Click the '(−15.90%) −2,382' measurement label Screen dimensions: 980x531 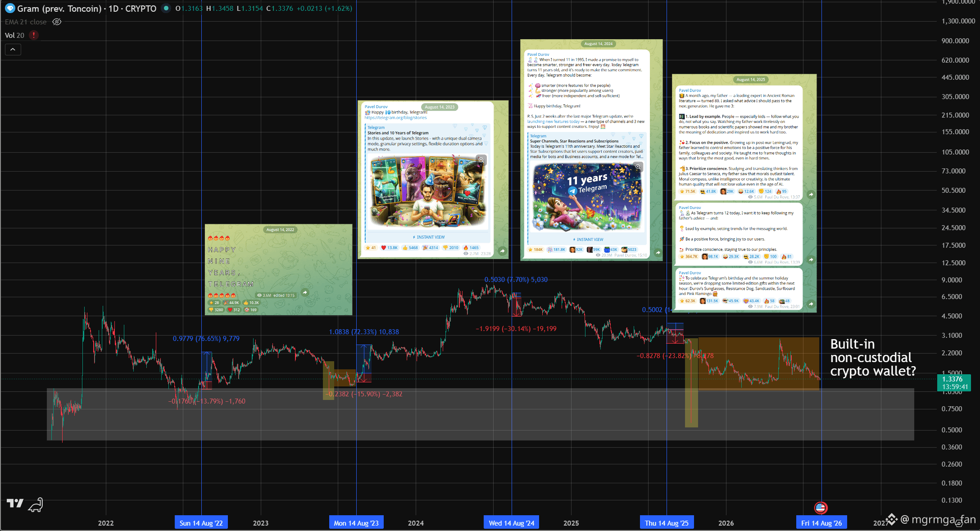tap(377, 394)
